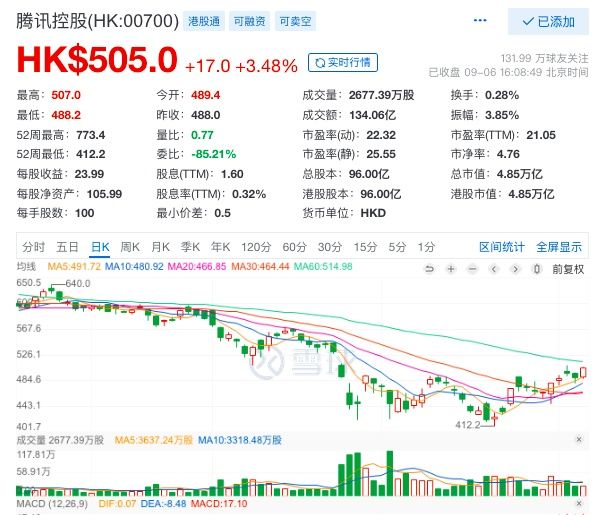Switch to the 5分 chart tab
Screen dimensions: 613x515
[397, 247]
